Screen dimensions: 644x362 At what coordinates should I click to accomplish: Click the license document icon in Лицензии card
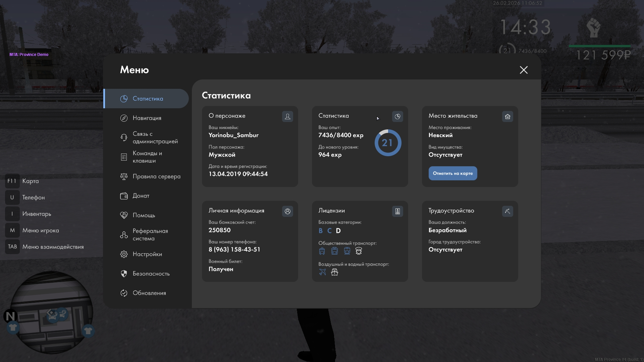[x=397, y=211]
